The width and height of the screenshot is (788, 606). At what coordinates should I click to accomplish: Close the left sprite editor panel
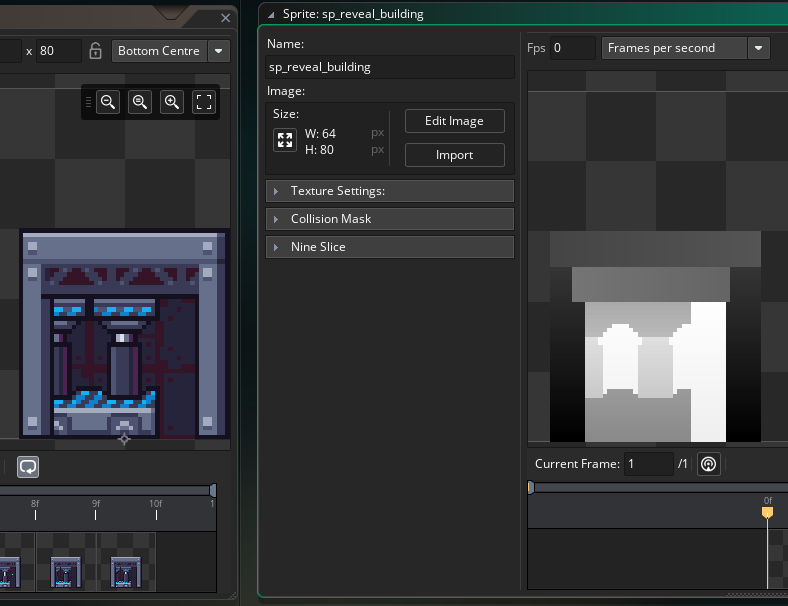226,18
